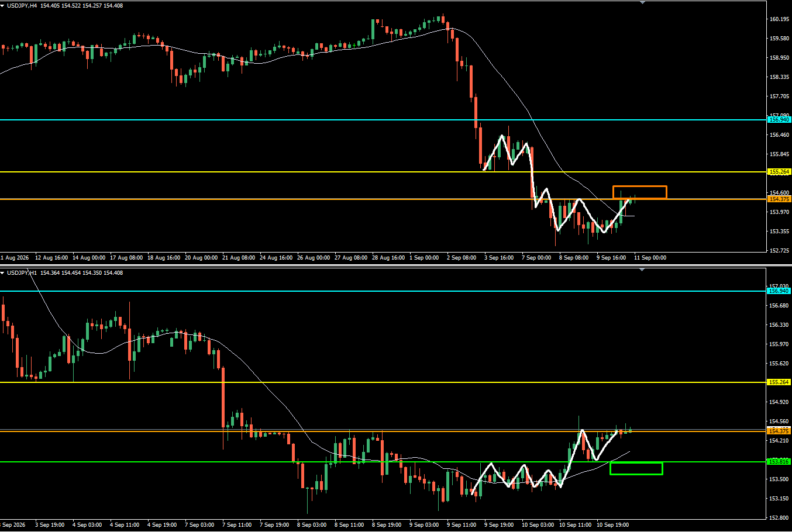This screenshot has height=532, width=792.
Task: Click the 11 Sep 00:00 time label on H4 axis
Action: click(650, 258)
